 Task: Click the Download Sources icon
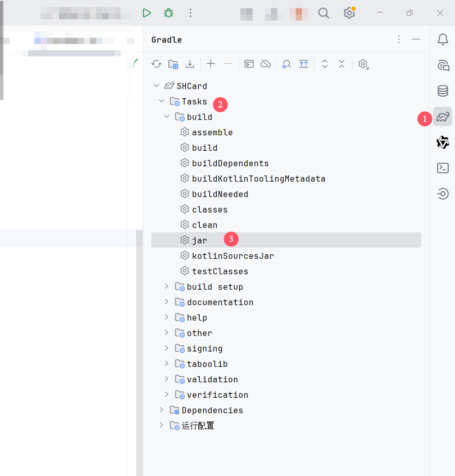point(189,64)
